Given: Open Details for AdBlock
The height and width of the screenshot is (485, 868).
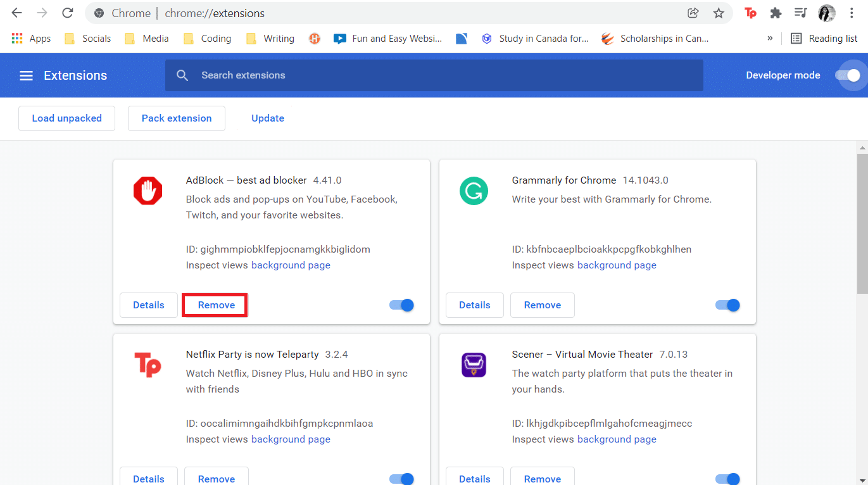Looking at the screenshot, I should click(149, 305).
